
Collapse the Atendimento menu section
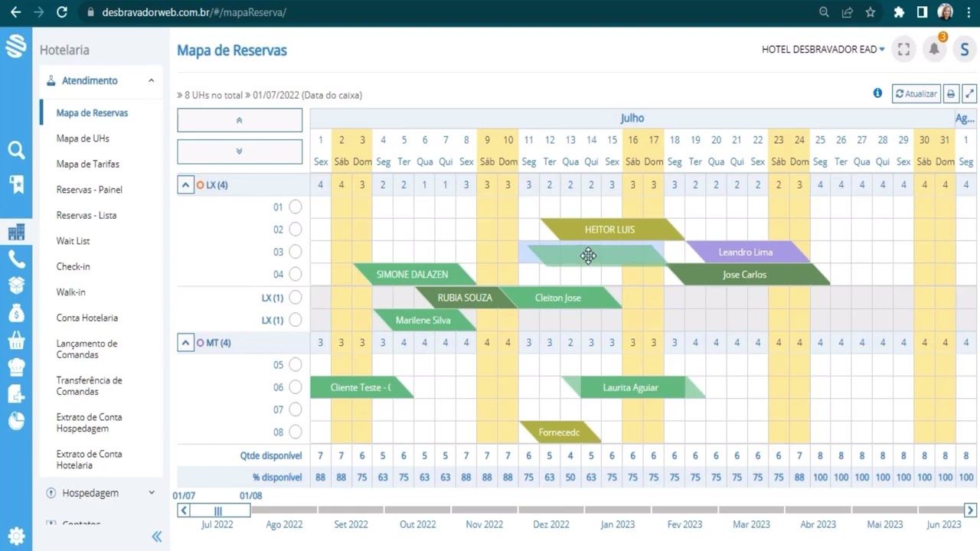click(151, 80)
